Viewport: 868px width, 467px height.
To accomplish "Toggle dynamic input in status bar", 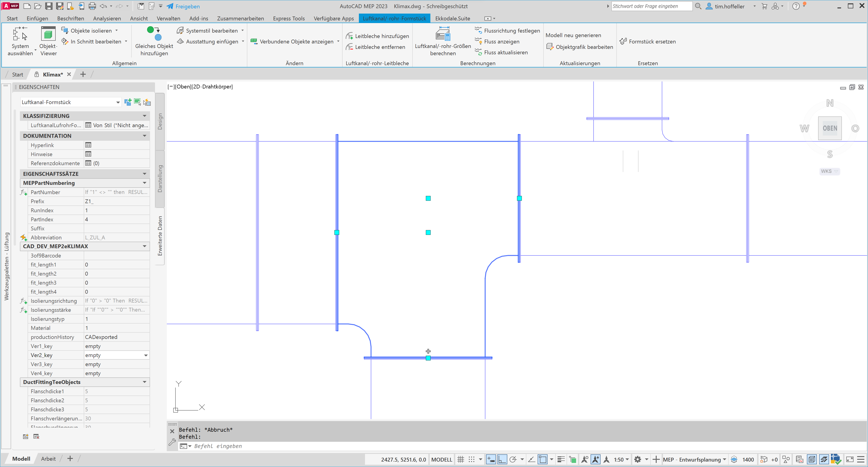I will point(491,459).
